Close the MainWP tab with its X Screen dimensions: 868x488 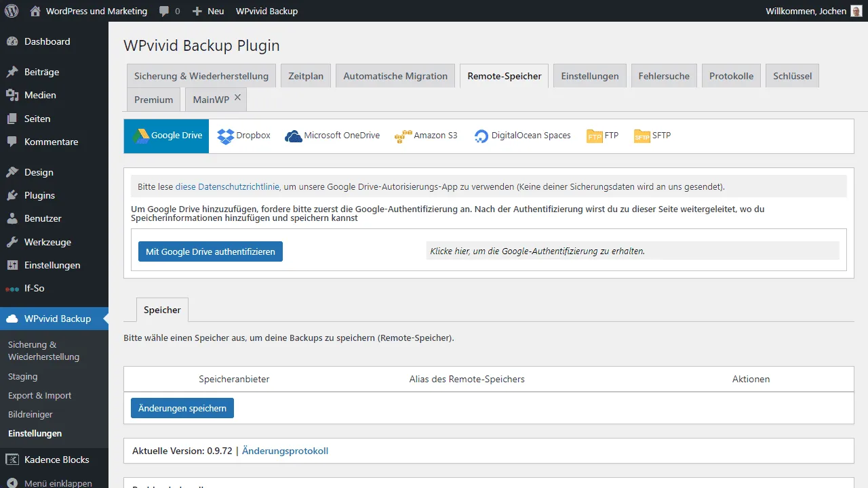(237, 98)
